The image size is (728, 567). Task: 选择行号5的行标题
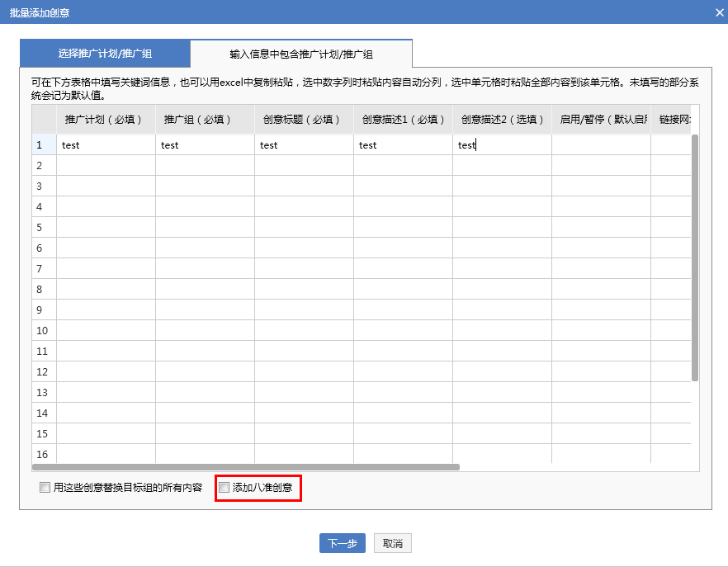[x=42, y=227]
